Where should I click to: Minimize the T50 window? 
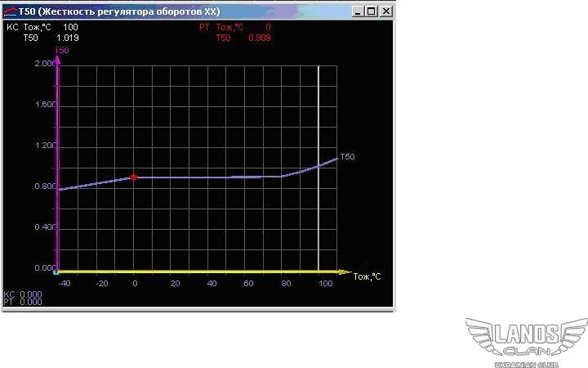pos(359,11)
